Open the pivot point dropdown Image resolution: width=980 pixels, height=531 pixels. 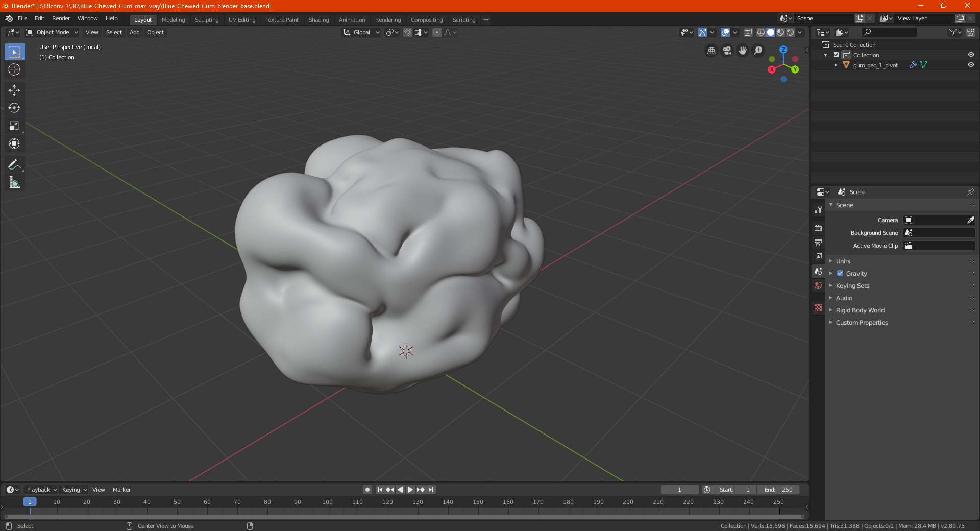tap(392, 32)
